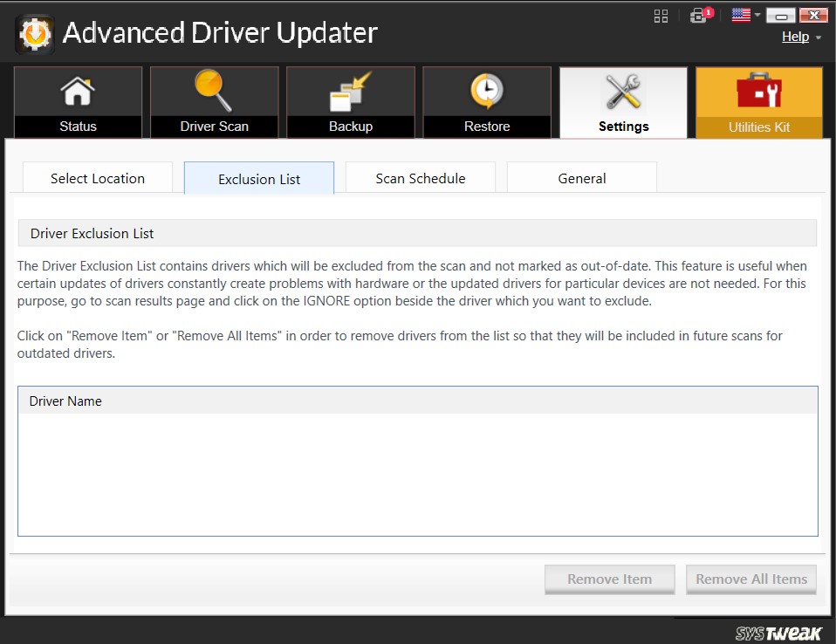Open the Status home icon tab
This screenshot has height=644, width=836.
[x=78, y=92]
